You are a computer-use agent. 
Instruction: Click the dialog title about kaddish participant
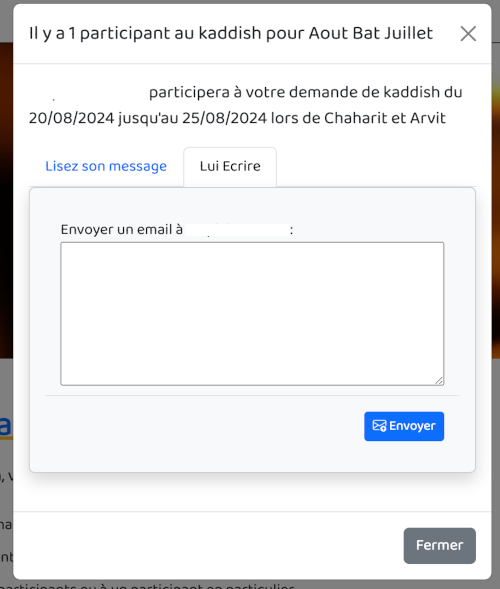(x=231, y=34)
